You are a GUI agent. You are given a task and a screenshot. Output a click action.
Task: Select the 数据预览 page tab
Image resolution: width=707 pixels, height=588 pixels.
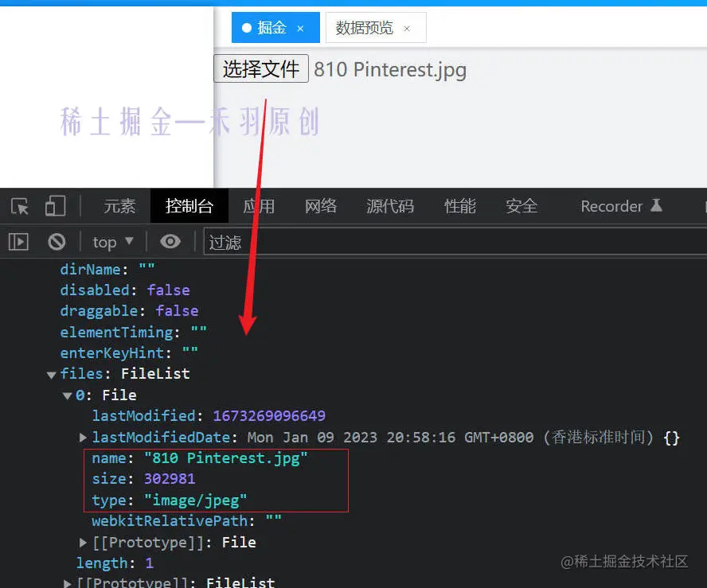point(376,28)
